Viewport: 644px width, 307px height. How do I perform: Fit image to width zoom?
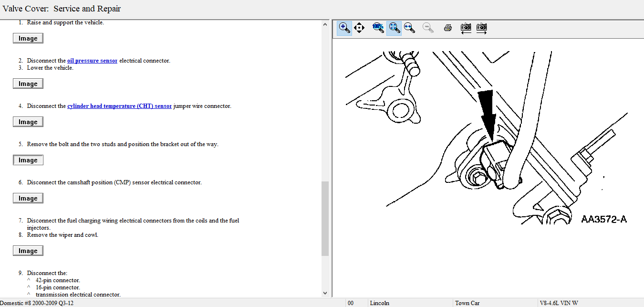click(x=409, y=28)
